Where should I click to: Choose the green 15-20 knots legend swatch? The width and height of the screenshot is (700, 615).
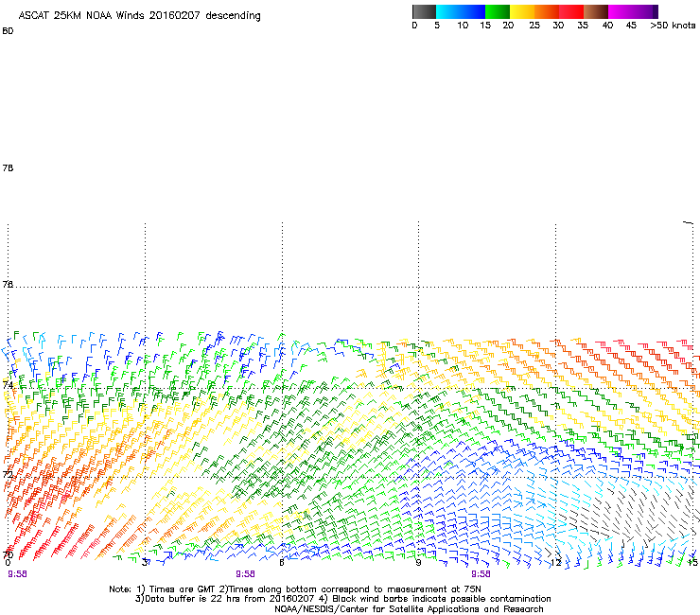(498, 11)
